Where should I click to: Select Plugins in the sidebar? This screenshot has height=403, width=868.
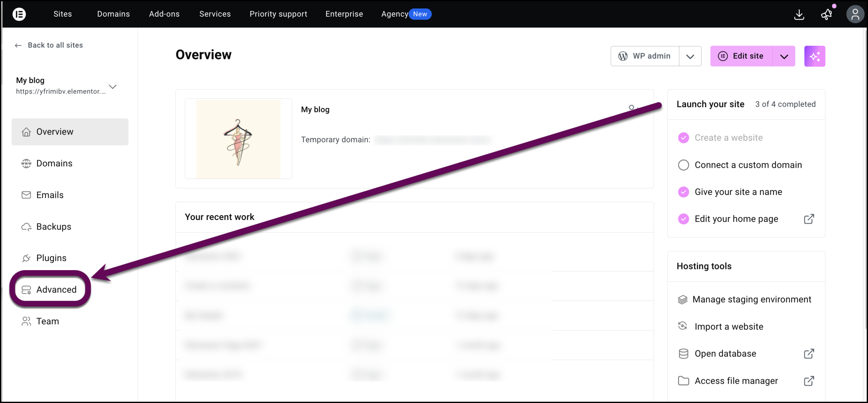pos(51,258)
